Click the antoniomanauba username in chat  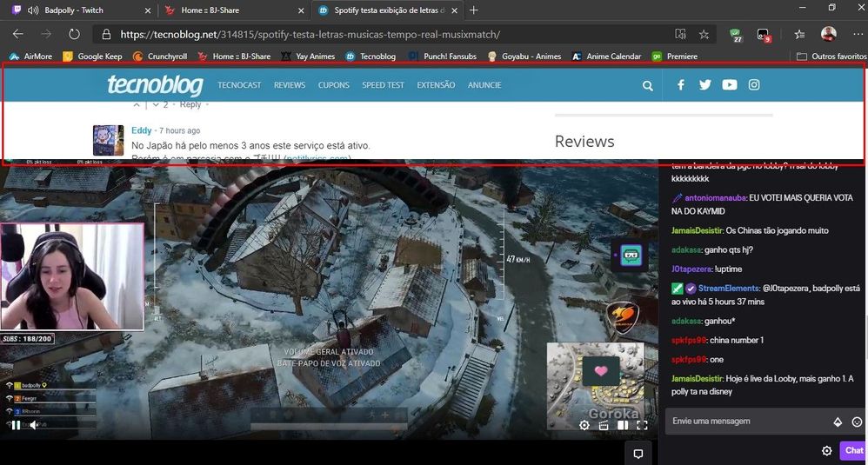coord(715,198)
